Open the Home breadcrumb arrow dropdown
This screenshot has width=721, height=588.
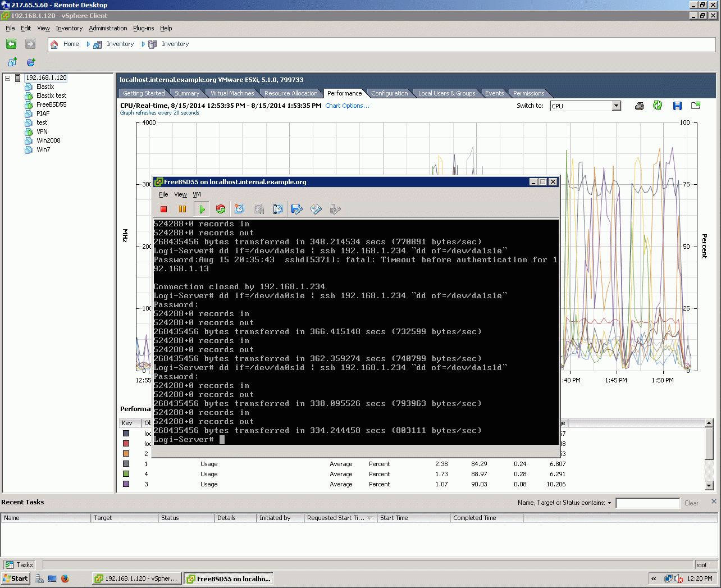pyautogui.click(x=88, y=44)
